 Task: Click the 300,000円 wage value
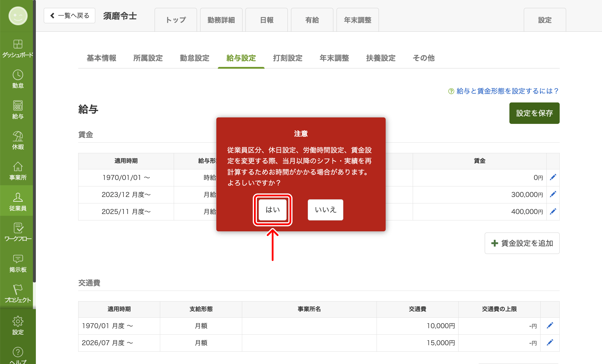click(527, 195)
